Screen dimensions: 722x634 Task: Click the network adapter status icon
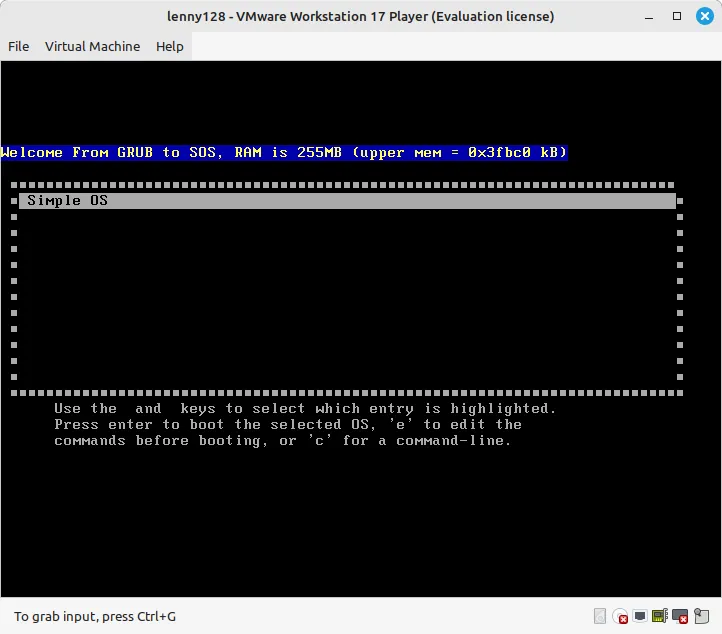click(x=640, y=616)
